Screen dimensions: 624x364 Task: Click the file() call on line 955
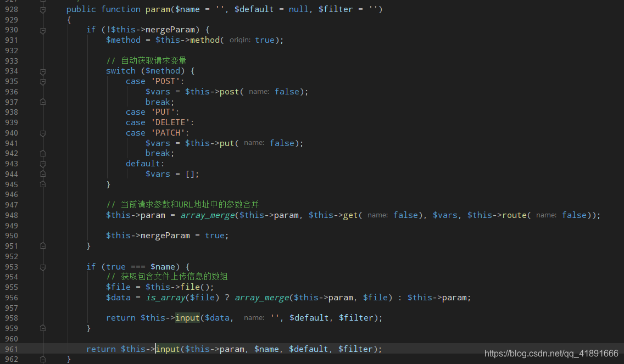tap(195, 287)
